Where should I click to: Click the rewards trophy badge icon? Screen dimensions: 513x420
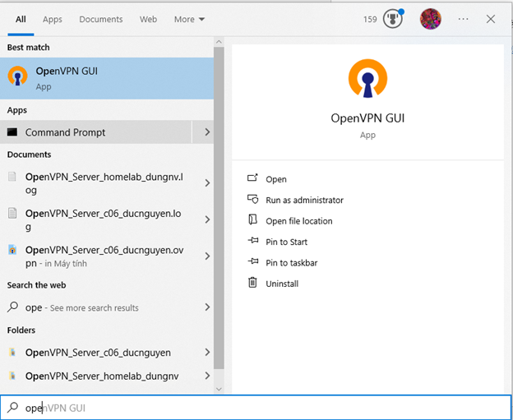click(393, 19)
